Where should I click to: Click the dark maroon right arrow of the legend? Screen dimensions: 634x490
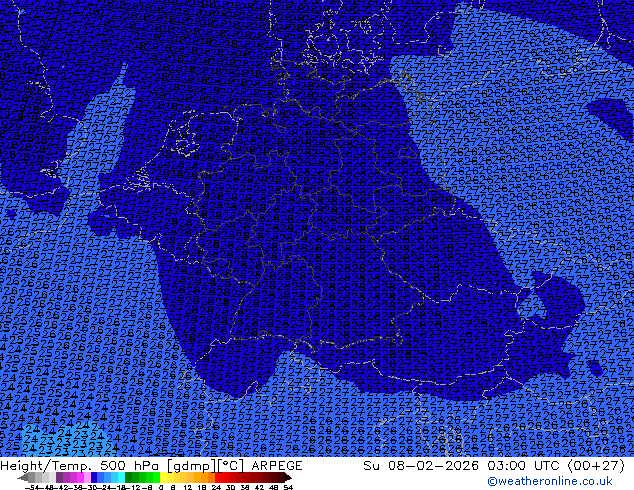click(288, 477)
